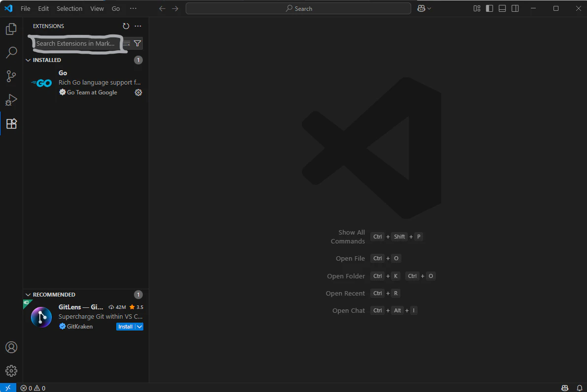This screenshot has width=587, height=392.
Task: Clear extensions search results
Action: [x=127, y=43]
